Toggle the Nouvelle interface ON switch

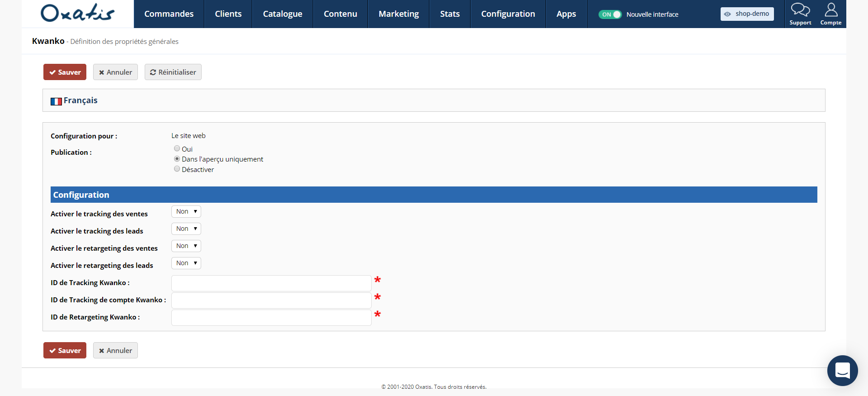tap(610, 14)
